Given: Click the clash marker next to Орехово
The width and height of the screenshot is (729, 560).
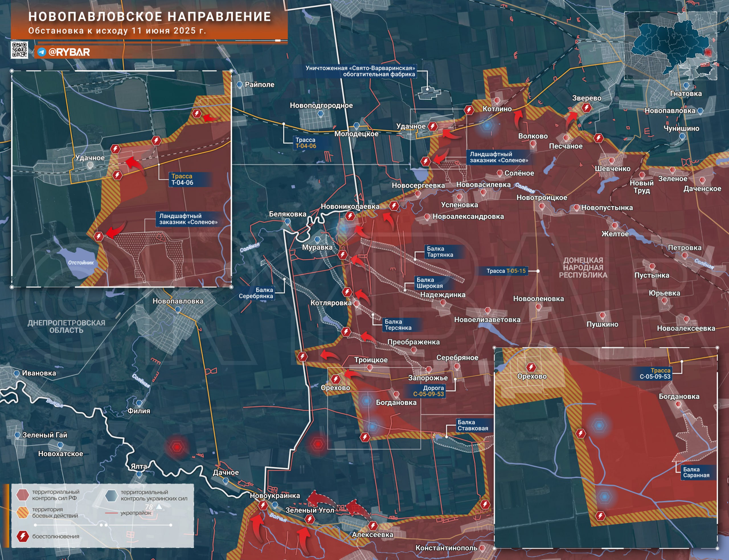Looking at the screenshot, I should 335,379.
